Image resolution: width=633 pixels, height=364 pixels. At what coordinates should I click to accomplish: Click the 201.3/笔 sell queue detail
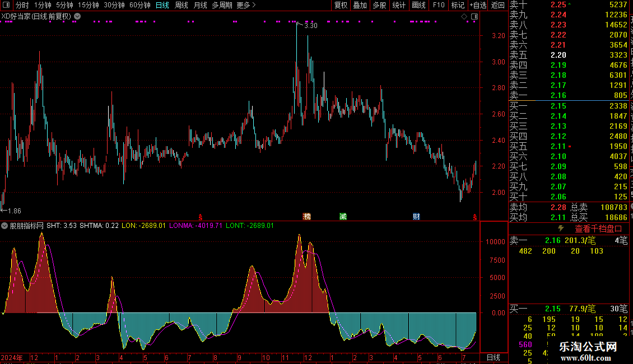click(580, 240)
